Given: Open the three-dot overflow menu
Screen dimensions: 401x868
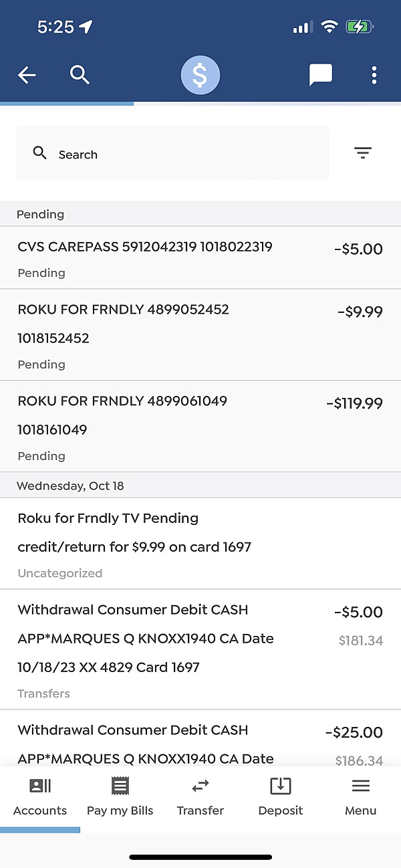Looking at the screenshot, I should (374, 75).
